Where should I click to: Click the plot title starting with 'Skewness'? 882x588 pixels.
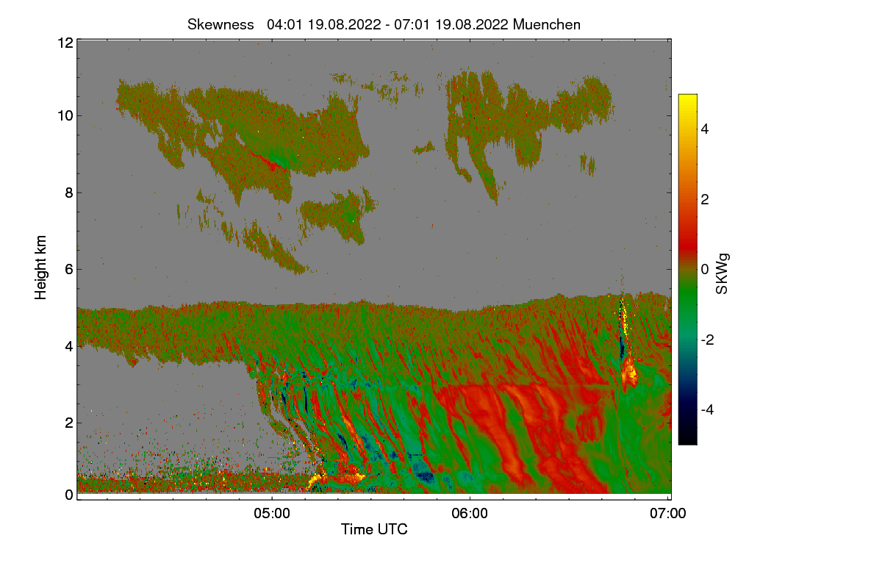(384, 24)
